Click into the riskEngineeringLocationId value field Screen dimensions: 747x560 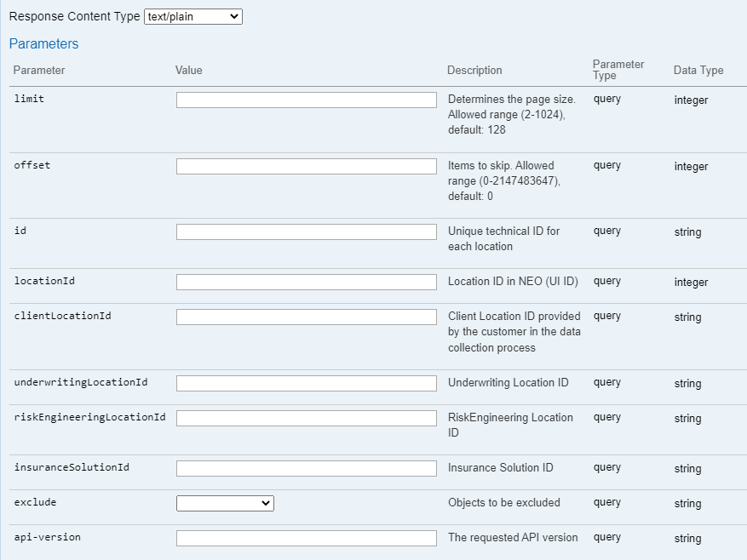pyautogui.click(x=305, y=418)
